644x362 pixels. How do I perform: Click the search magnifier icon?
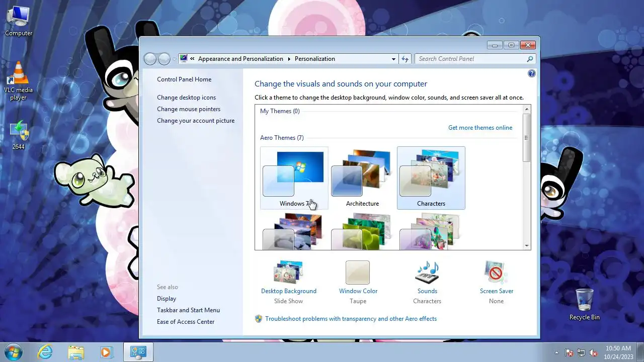point(530,59)
